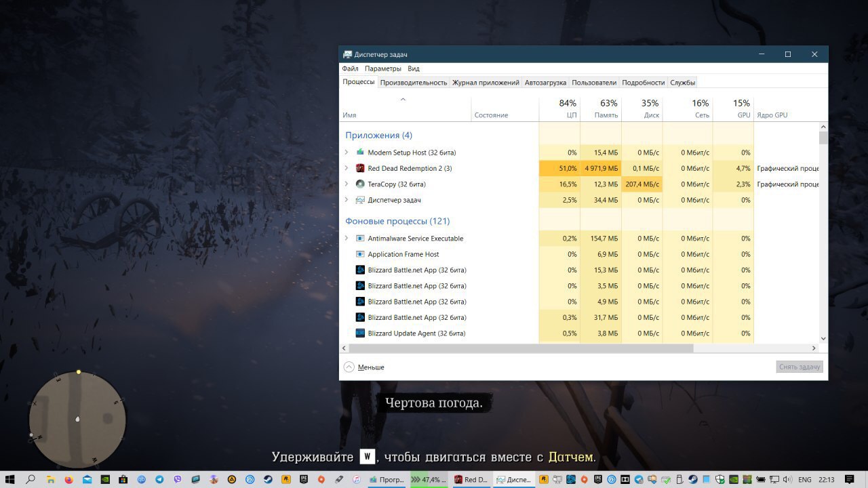Sort by the GPU usage column header
868x488 pixels.
[733, 109]
